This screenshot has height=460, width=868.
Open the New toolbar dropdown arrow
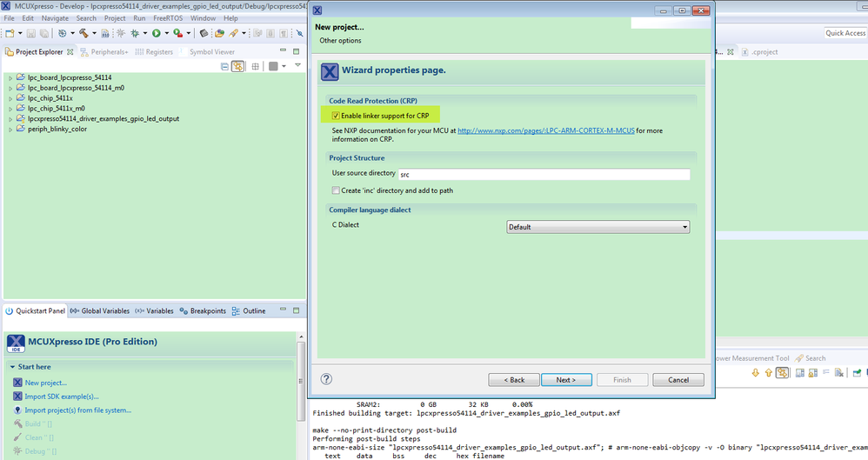(x=20, y=33)
